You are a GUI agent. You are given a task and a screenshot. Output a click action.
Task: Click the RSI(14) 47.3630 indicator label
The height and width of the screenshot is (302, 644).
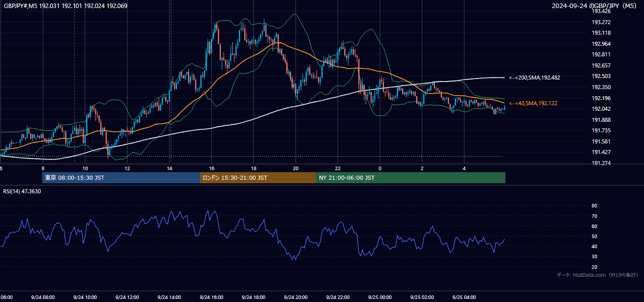pyautogui.click(x=22, y=191)
